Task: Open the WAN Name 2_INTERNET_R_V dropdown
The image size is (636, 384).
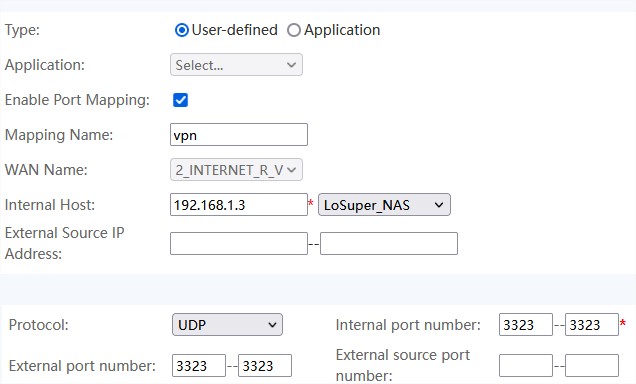Action: (236, 169)
